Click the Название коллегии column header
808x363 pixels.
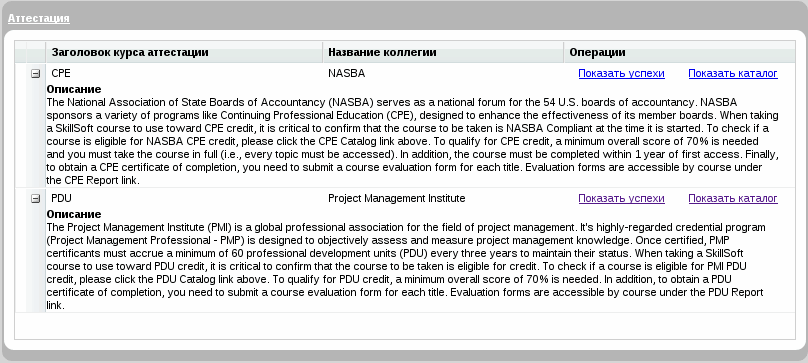[x=443, y=52]
